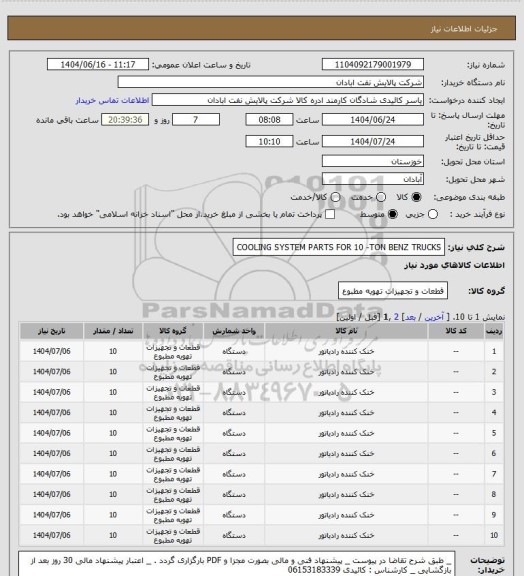Select the جزیی purchase type radio

tap(433, 214)
